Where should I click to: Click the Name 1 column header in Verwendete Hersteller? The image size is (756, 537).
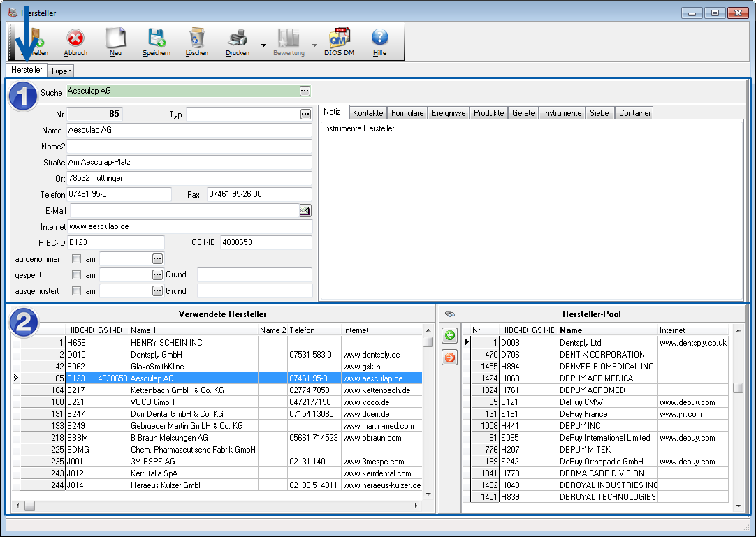coord(194,330)
